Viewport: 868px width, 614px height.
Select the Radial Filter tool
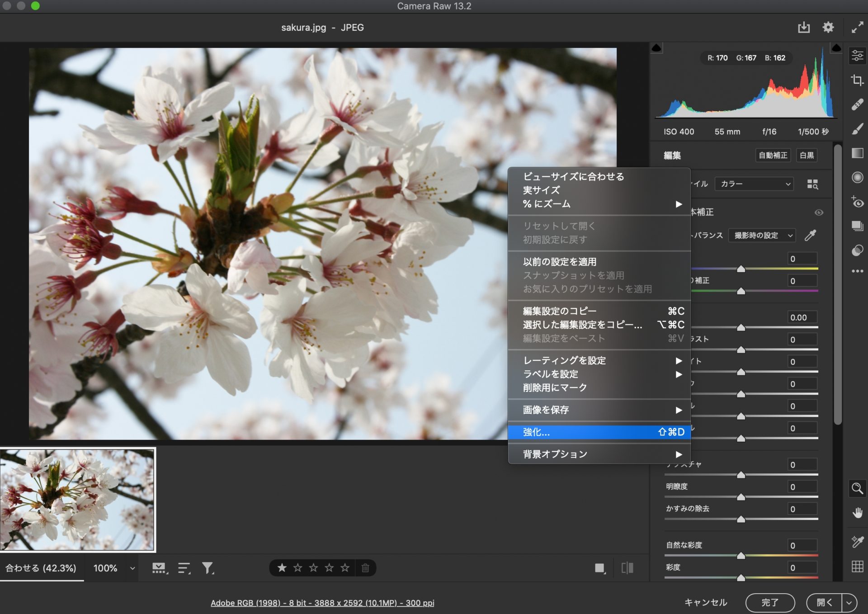[x=857, y=177]
